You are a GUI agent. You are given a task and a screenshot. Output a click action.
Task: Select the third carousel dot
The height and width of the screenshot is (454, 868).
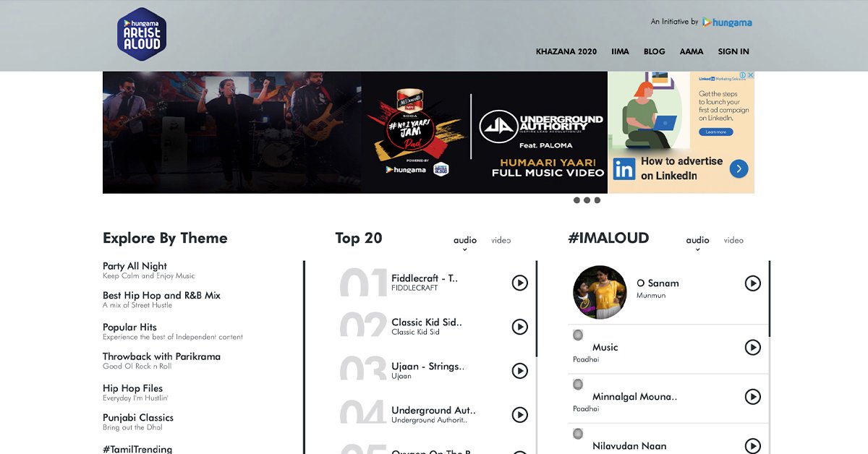[x=597, y=200]
